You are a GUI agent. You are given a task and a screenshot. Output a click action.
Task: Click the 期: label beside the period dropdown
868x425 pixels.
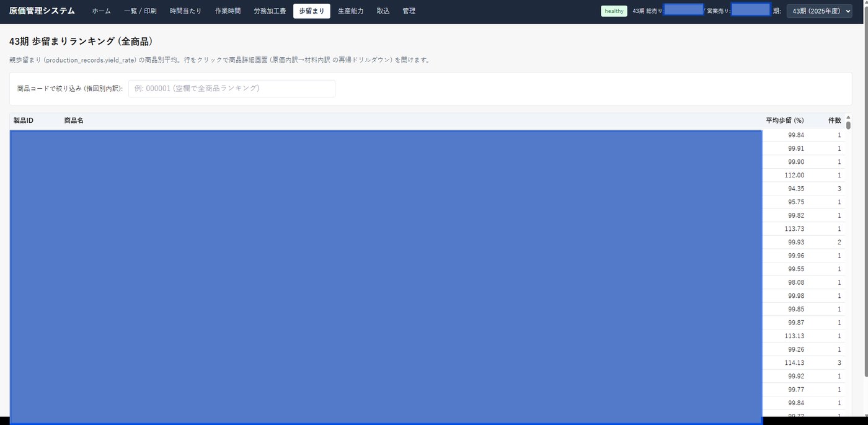pyautogui.click(x=777, y=11)
